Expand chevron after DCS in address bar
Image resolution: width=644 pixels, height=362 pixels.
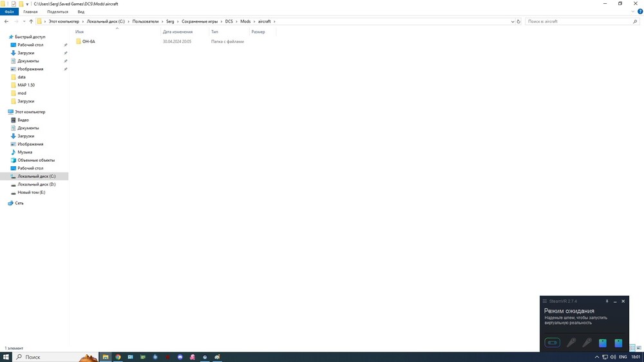click(236, 21)
